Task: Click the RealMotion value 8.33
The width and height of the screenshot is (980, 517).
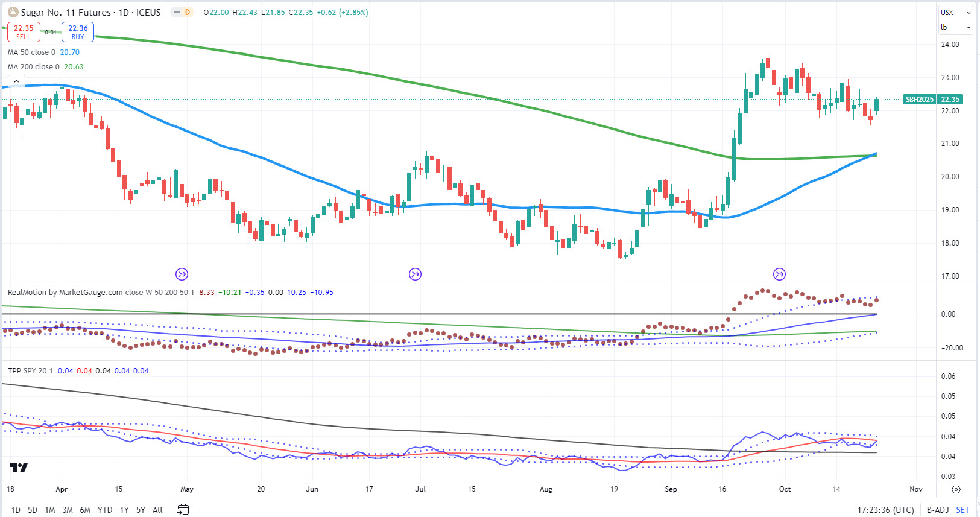Action: [207, 292]
